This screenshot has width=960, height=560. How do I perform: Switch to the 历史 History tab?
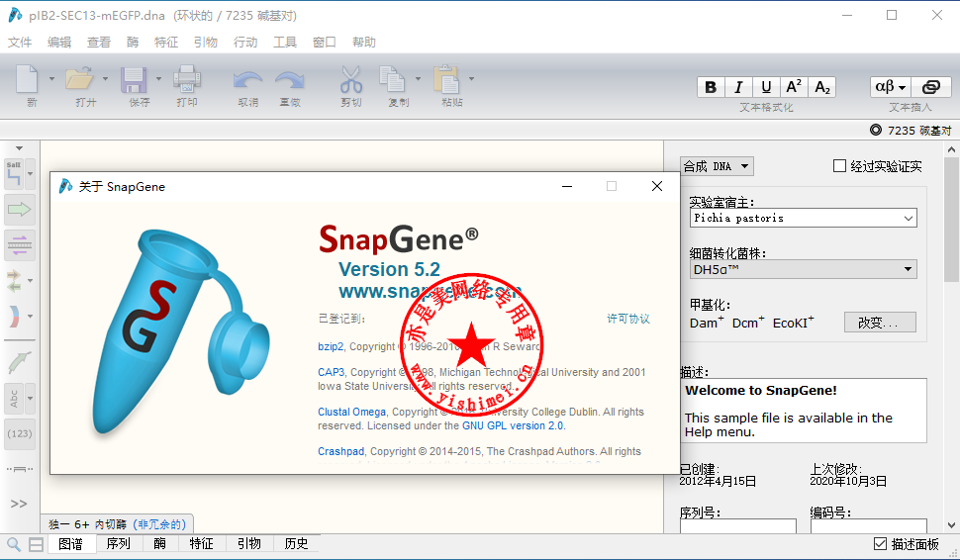click(x=296, y=543)
